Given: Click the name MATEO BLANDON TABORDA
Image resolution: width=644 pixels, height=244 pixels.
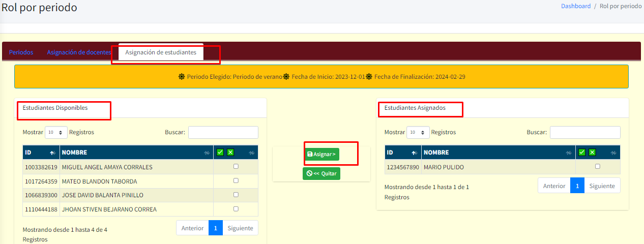Looking at the screenshot, I should pyautogui.click(x=99, y=181).
